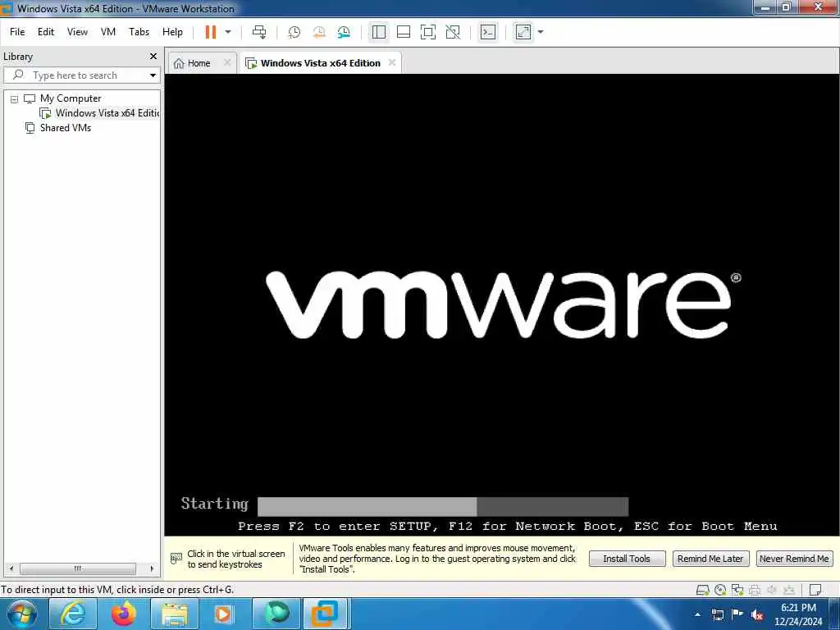Click the keyboard icon in the info bar
The height and width of the screenshot is (630, 840).
pyautogui.click(x=176, y=558)
